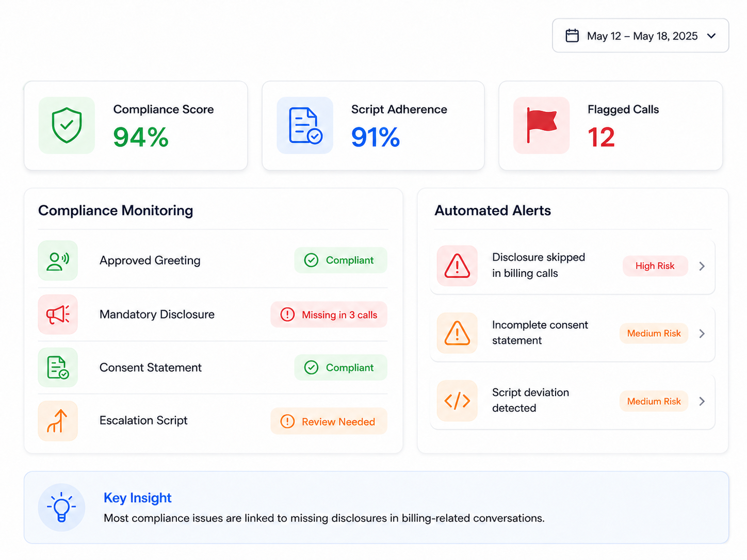This screenshot has height=560, width=747.
Task: Click the Missing in 3 calls badge
Action: tap(329, 315)
